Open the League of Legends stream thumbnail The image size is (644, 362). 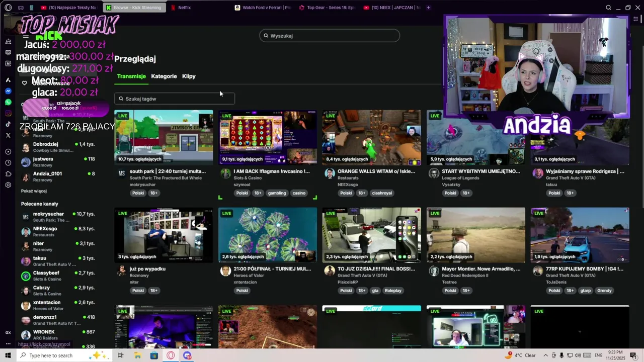click(475, 137)
